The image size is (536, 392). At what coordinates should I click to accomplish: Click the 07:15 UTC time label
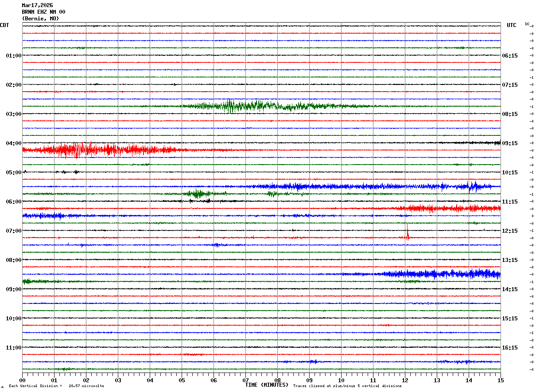[510, 85]
